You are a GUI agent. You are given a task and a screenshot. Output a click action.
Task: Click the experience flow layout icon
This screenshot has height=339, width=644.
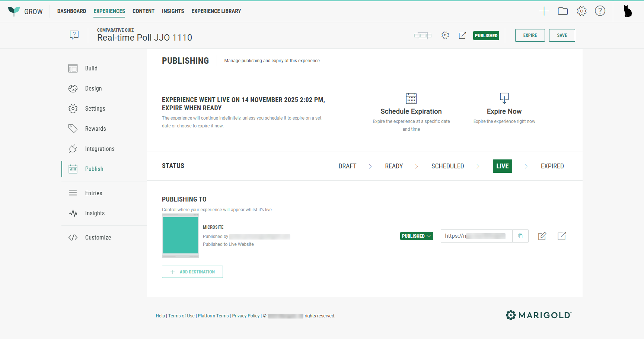(x=422, y=36)
